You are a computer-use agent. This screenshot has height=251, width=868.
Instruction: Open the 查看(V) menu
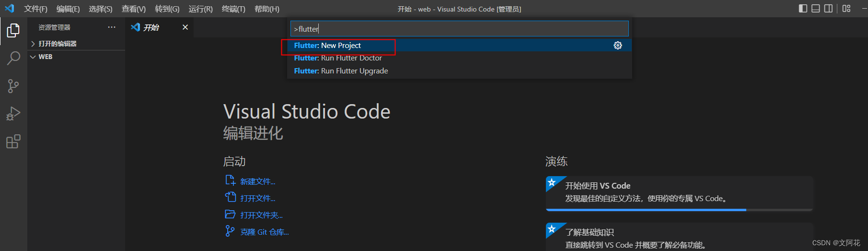(134, 9)
